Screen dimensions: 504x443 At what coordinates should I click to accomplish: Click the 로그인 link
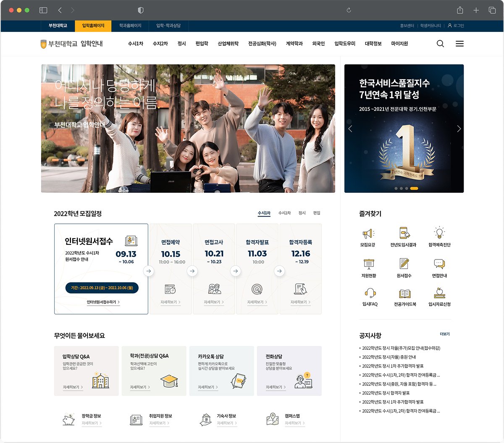(456, 26)
